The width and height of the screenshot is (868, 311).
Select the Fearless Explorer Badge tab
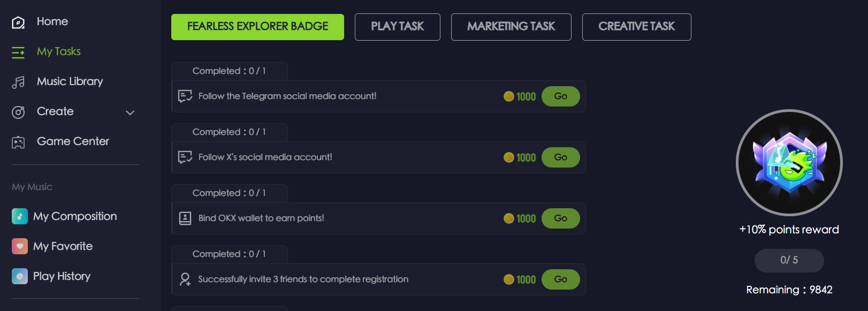click(257, 27)
